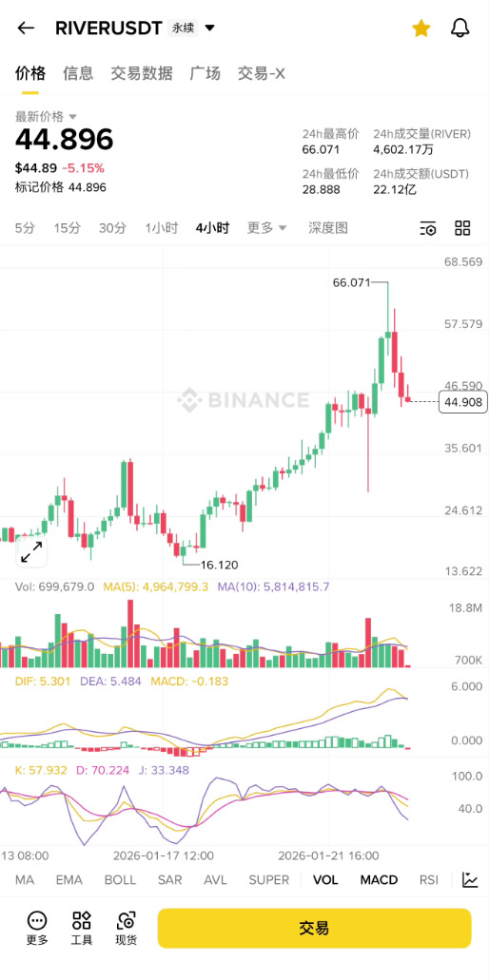
Task: Open price alert bell icon
Action: (x=460, y=28)
